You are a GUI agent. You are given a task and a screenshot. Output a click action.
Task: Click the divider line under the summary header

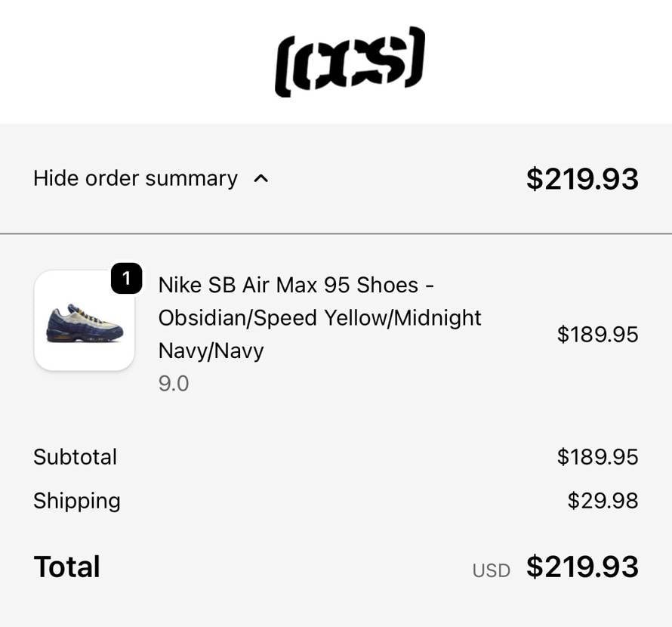tap(336, 234)
